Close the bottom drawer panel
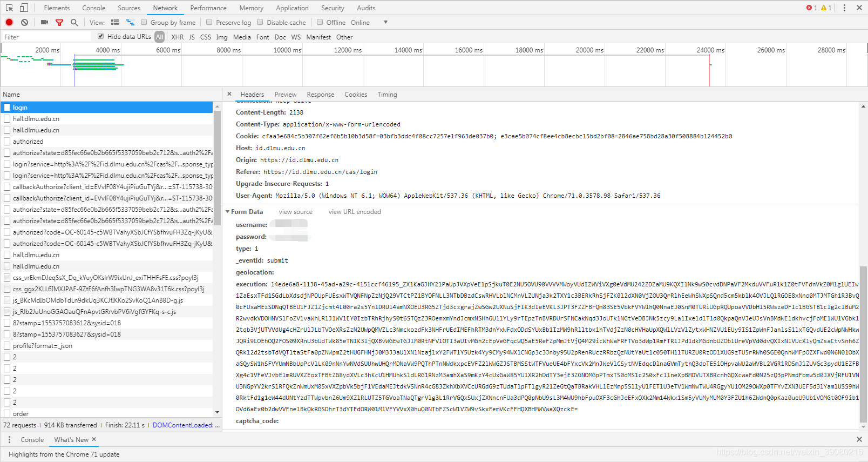 tap(859, 439)
